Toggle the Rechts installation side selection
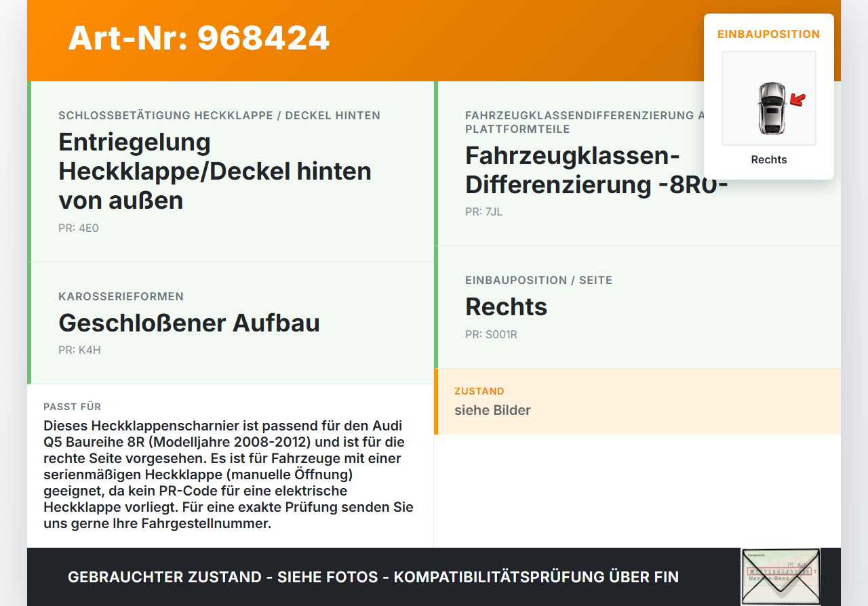This screenshot has width=868, height=606. tap(506, 306)
